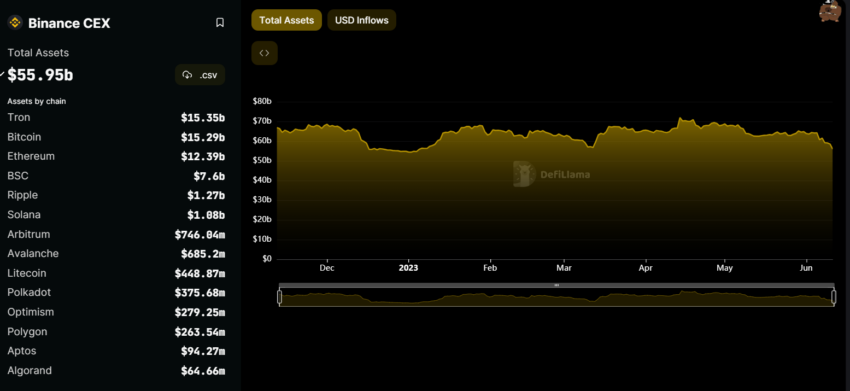The width and height of the screenshot is (850, 391).
Task: Click the top grip of the zoom range bar
Action: [x=556, y=285]
